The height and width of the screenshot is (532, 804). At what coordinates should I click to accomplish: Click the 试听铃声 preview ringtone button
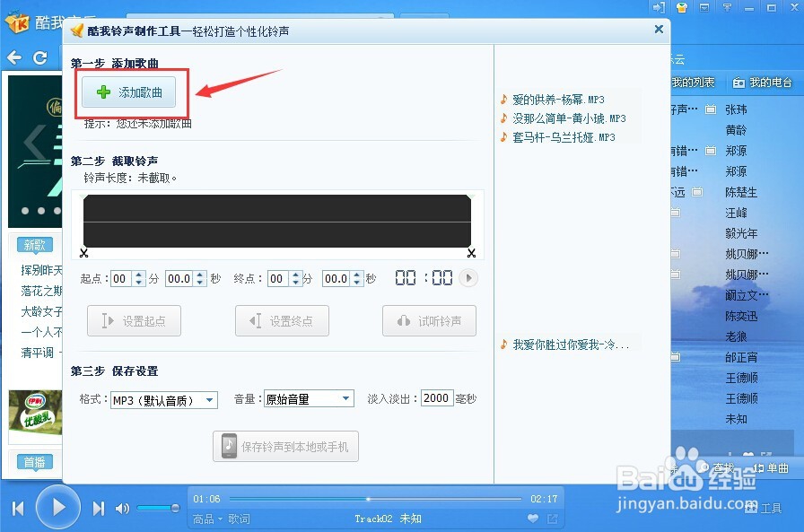coord(428,320)
